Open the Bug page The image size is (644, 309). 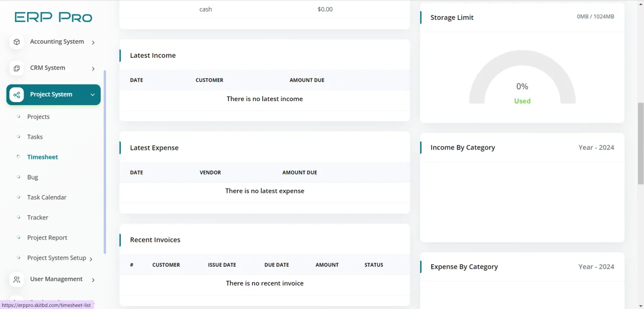(32, 177)
